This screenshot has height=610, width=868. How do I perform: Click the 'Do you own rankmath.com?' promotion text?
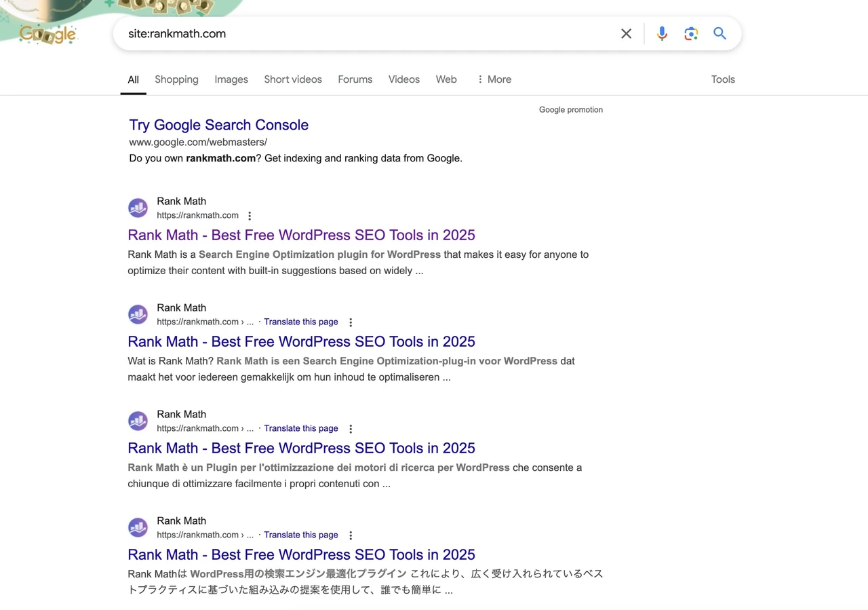296,158
